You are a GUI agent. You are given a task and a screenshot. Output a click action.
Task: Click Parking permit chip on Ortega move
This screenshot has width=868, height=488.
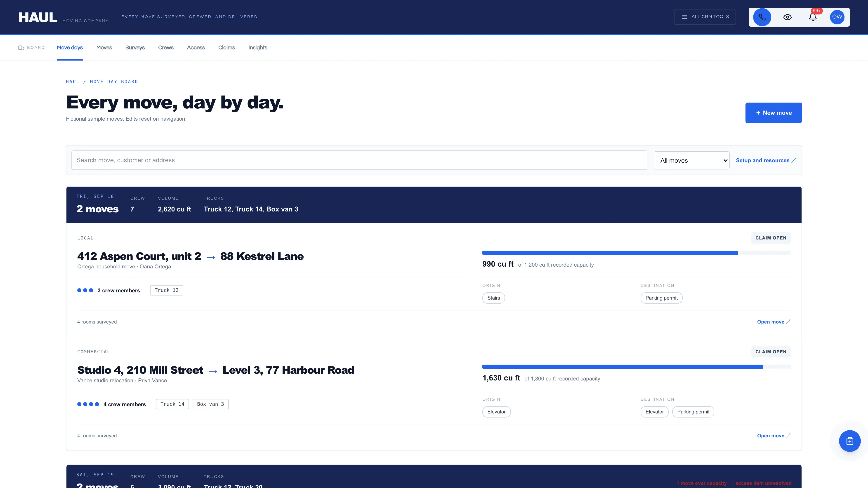point(661,298)
